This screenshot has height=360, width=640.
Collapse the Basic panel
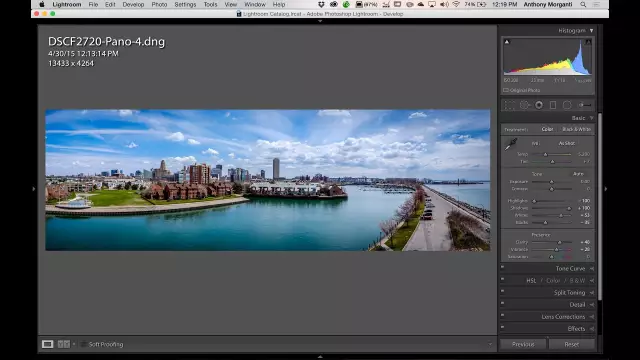click(x=591, y=118)
